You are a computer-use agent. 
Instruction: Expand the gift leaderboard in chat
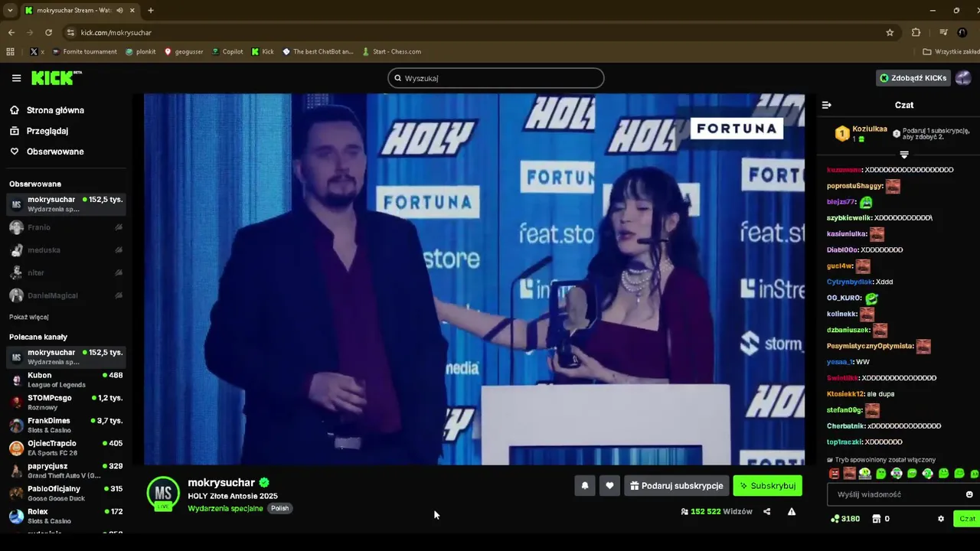(904, 155)
